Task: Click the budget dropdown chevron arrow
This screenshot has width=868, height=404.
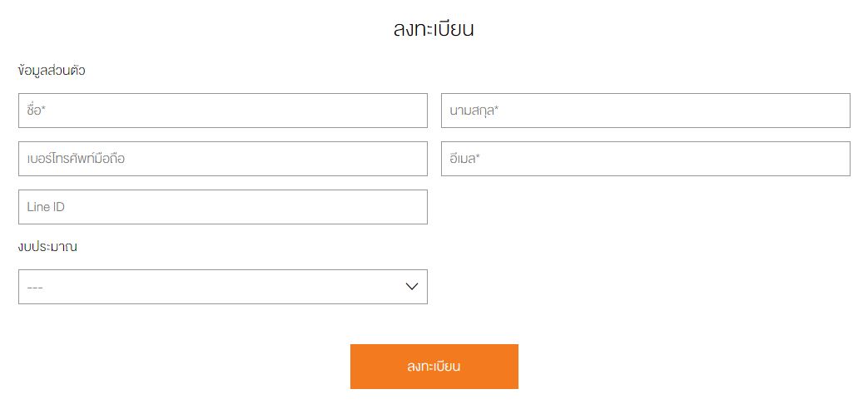Action: [411, 287]
